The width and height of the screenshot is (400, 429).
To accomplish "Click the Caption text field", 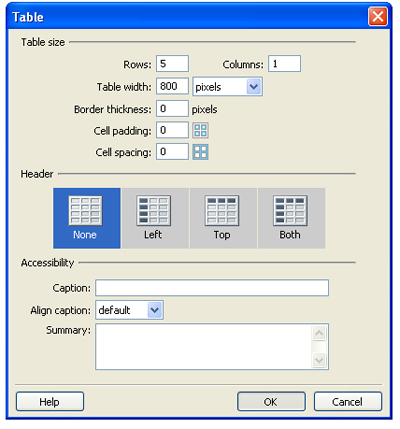I will [212, 288].
